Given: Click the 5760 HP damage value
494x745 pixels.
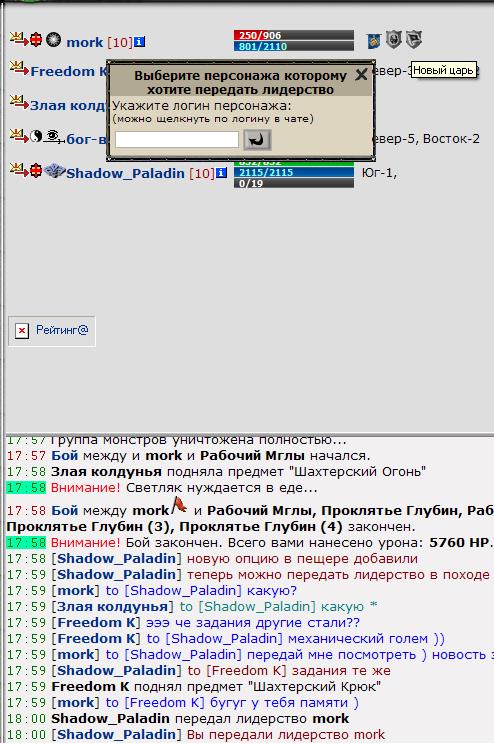Looking at the screenshot, I should (x=461, y=543).
